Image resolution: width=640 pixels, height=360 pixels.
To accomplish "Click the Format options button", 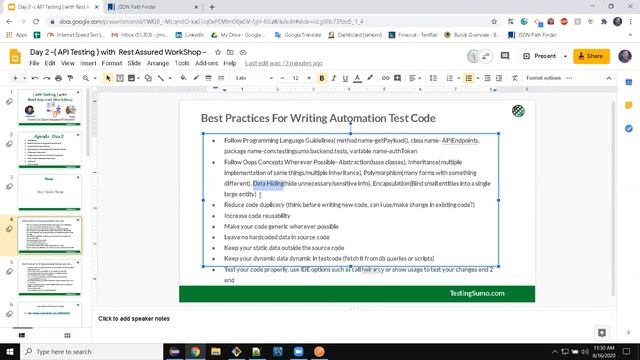I will [543, 78].
